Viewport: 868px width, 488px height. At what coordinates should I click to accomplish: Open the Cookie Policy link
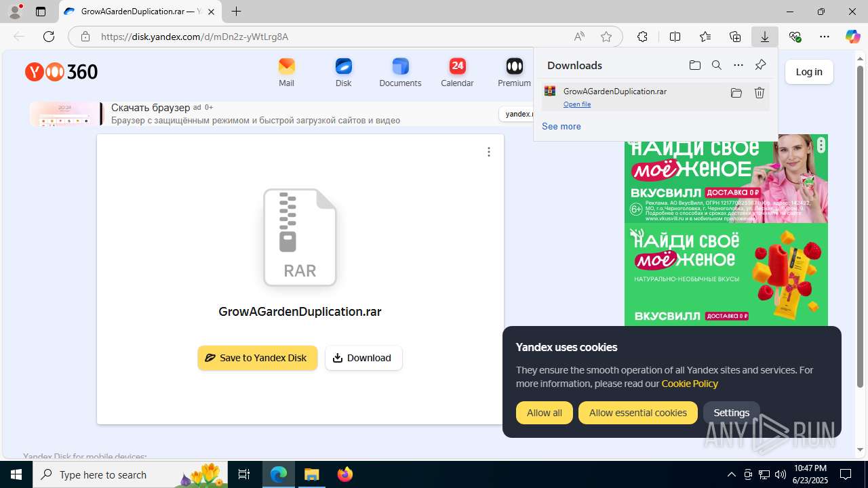pos(690,384)
